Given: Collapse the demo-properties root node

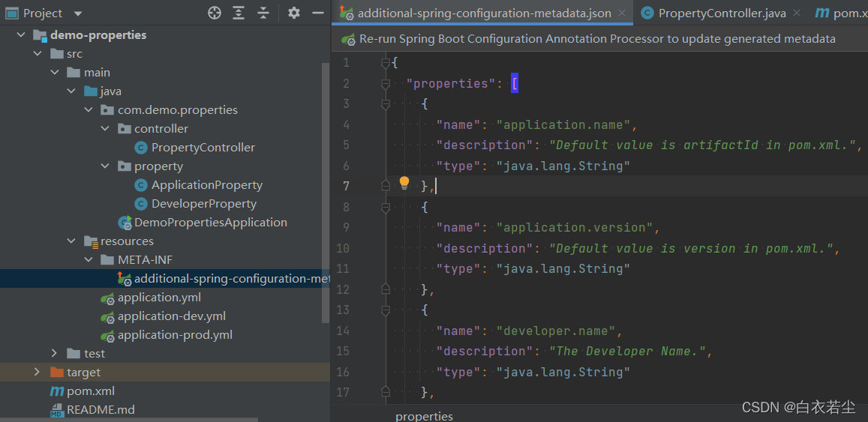Looking at the screenshot, I should coord(21,35).
